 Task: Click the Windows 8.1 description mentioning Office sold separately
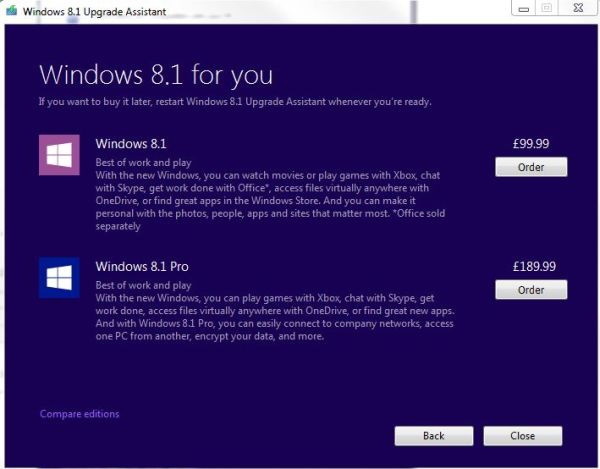point(270,200)
